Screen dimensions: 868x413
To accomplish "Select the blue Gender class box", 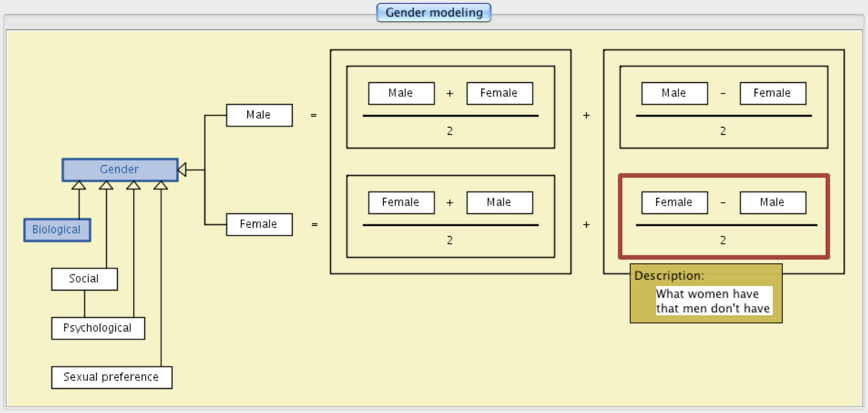I will [120, 169].
